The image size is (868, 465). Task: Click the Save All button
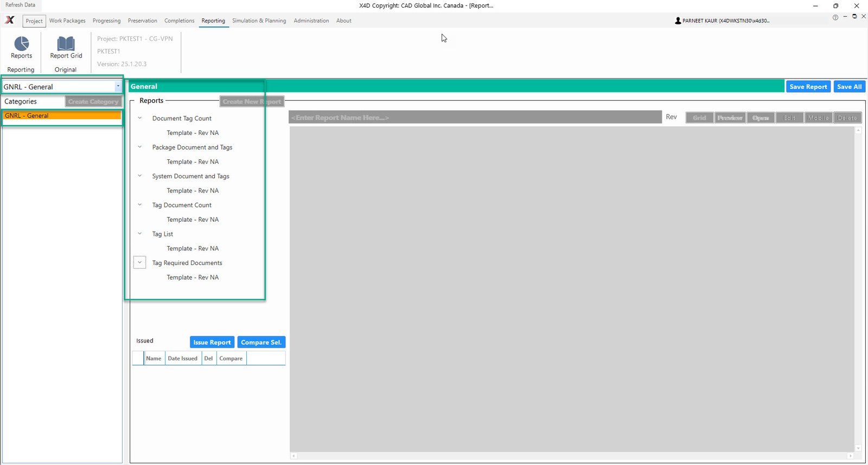[849, 87]
